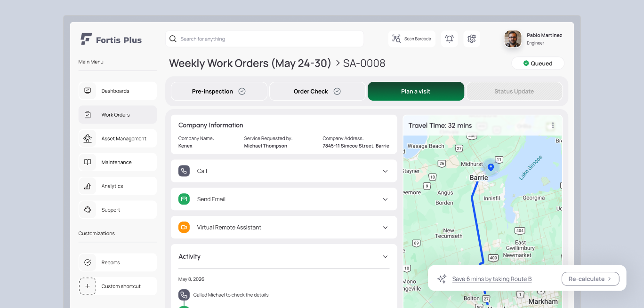Click the phone icon beside Called Michael entry
The width and height of the screenshot is (644, 308).
[184, 295]
